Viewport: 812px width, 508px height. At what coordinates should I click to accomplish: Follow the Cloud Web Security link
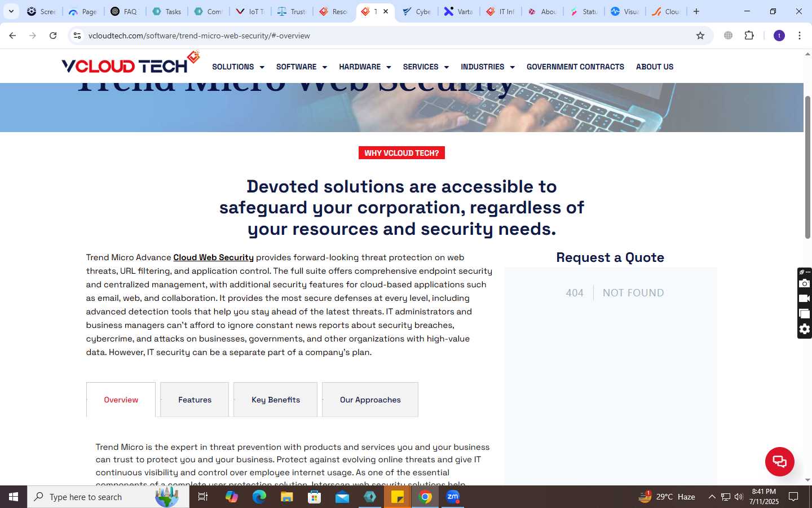pos(213,257)
